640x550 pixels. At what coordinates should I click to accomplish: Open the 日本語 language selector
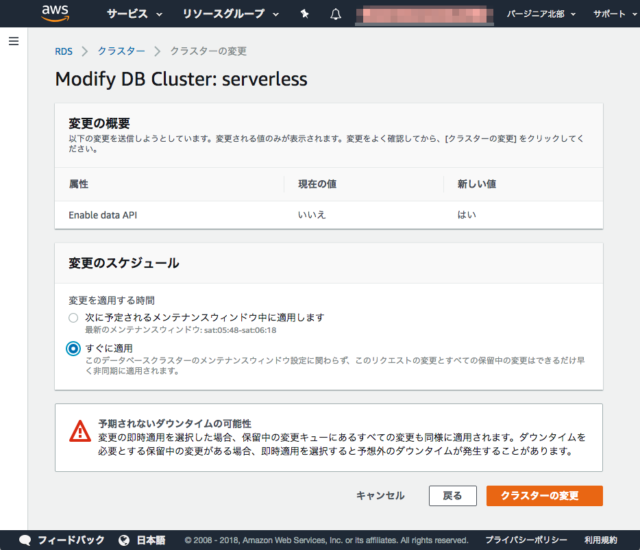point(151,540)
